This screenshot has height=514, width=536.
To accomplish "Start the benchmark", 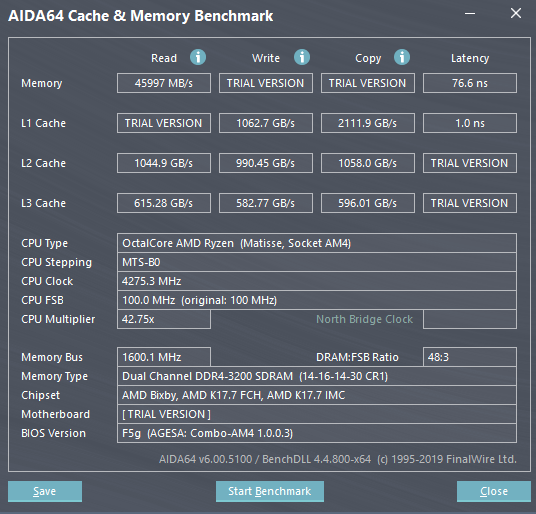I will (x=270, y=491).
